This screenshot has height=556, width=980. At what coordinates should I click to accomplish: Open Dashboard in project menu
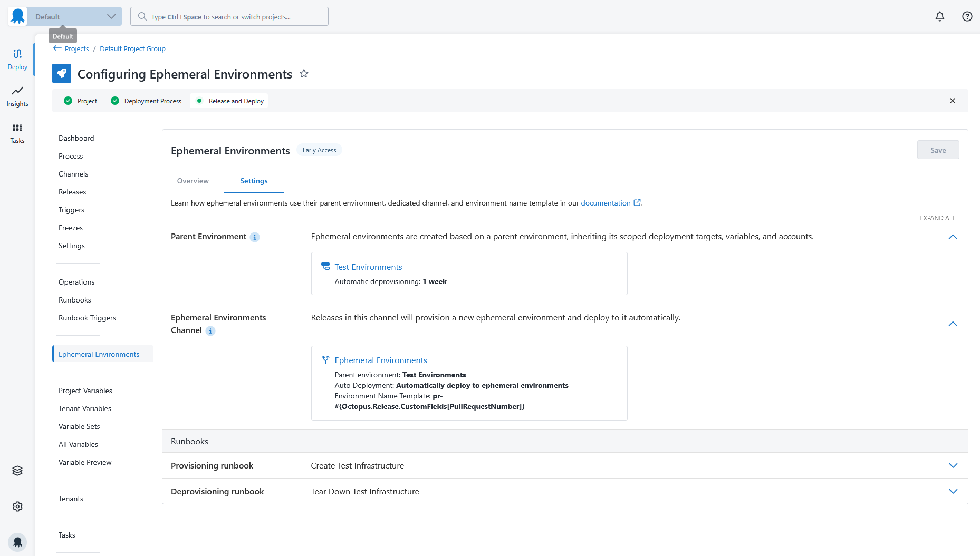(76, 138)
